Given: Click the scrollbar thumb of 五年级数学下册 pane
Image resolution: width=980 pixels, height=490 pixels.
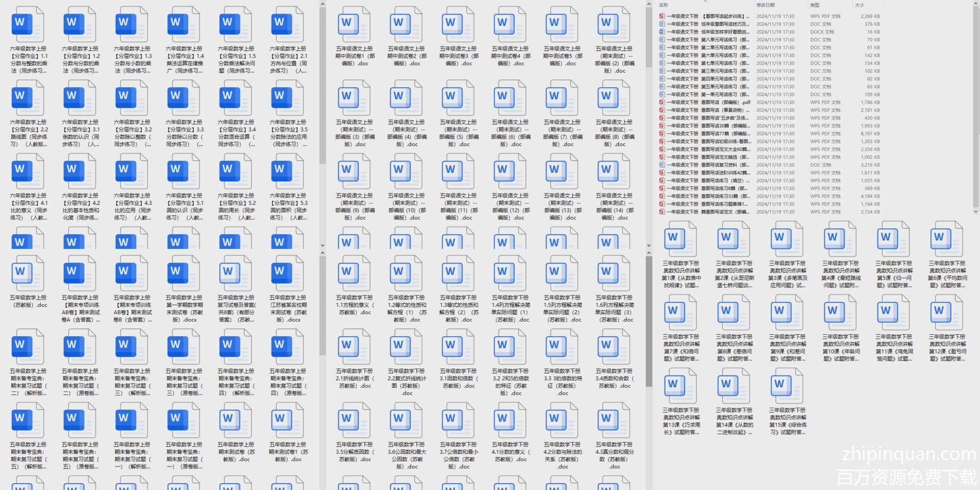Looking at the screenshot, I should pos(649,321).
